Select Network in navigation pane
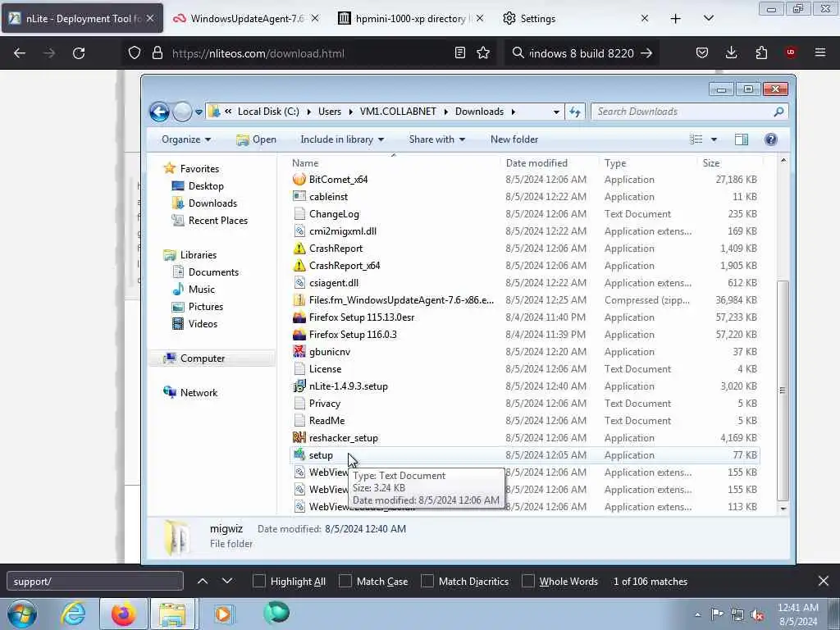Image resolution: width=840 pixels, height=630 pixels. [199, 393]
